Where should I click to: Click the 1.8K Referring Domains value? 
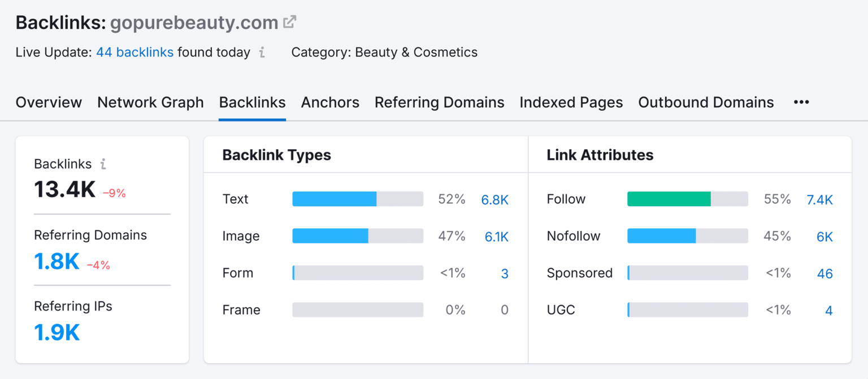[57, 261]
